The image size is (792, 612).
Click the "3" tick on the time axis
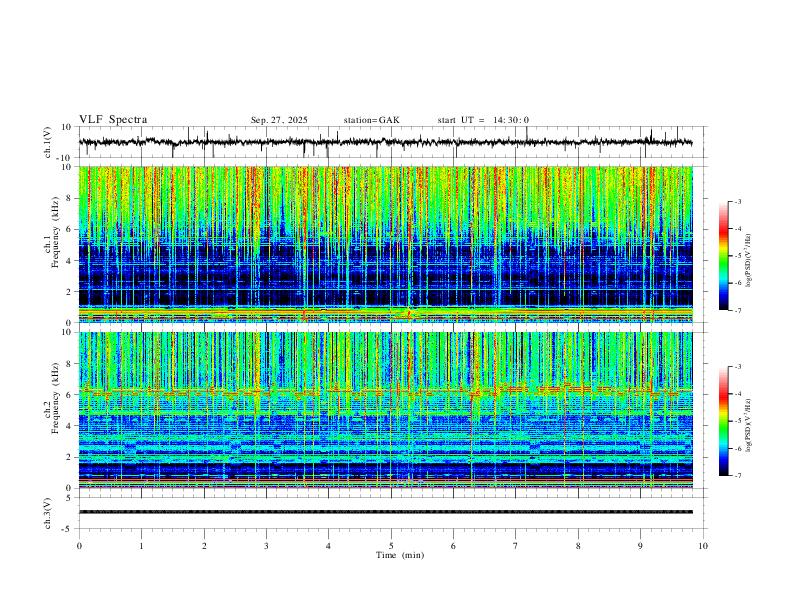(266, 546)
